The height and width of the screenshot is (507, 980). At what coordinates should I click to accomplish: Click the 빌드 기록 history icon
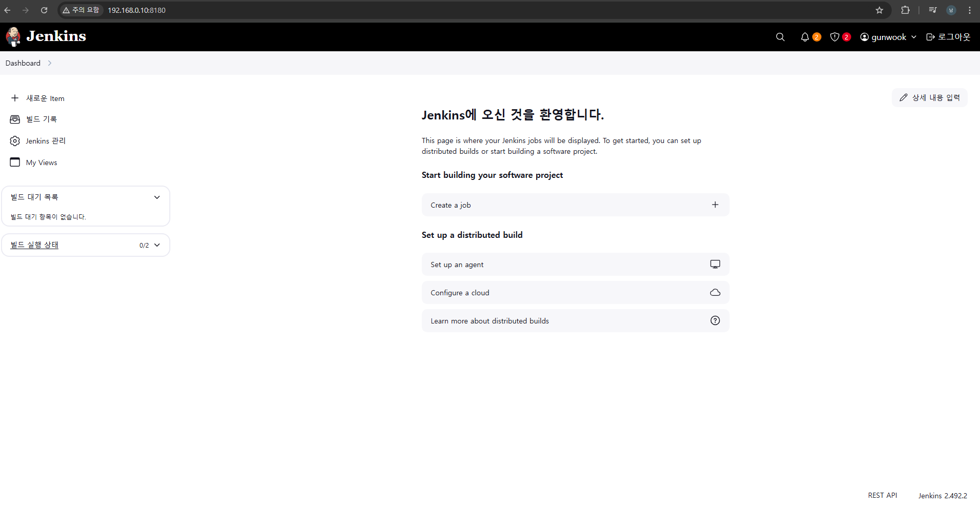tap(15, 119)
